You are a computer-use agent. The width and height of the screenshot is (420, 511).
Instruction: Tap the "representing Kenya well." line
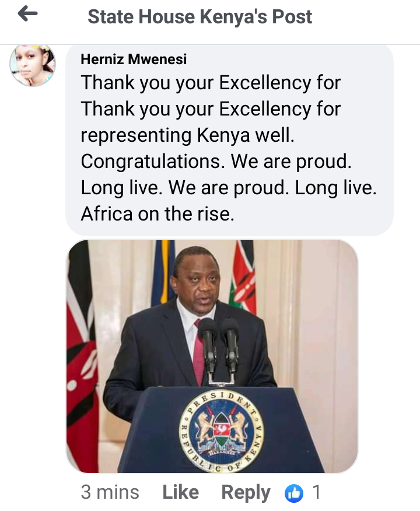187,135
